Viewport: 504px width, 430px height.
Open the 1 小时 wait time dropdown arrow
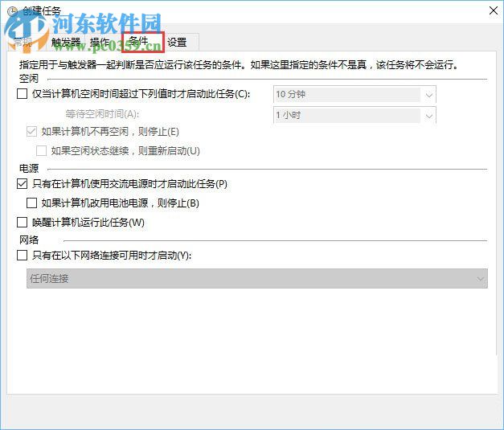tap(428, 115)
